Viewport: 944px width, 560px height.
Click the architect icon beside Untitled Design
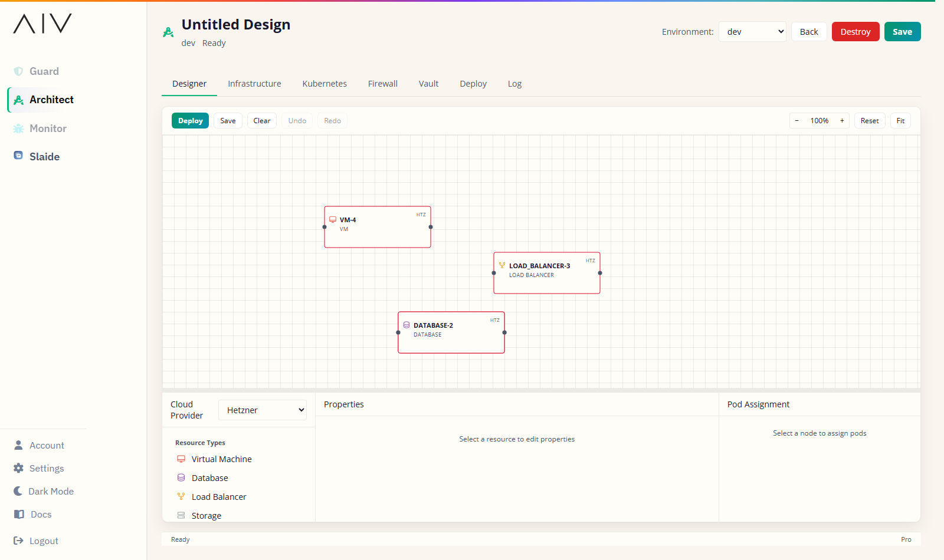[168, 32]
